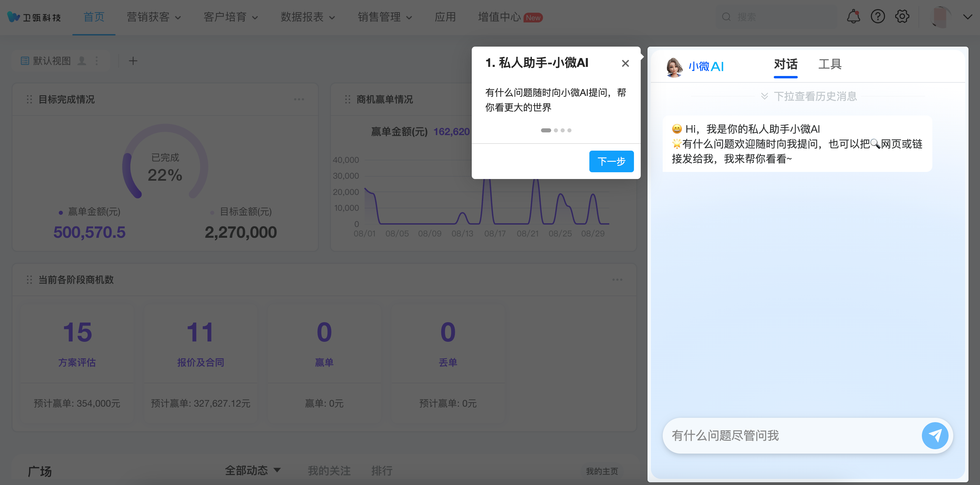Click the New badge beside 增值中心
The image size is (980, 485).
click(533, 18)
